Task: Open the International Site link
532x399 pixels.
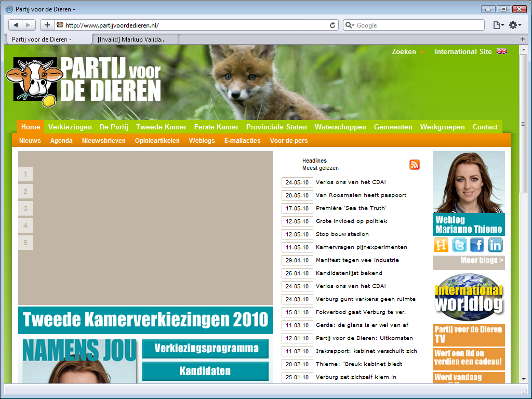Action: [x=463, y=51]
